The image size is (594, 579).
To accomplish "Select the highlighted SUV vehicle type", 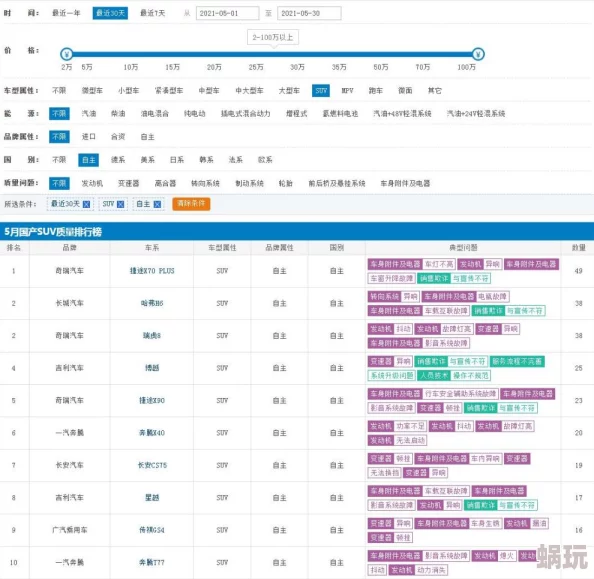I will (321, 91).
